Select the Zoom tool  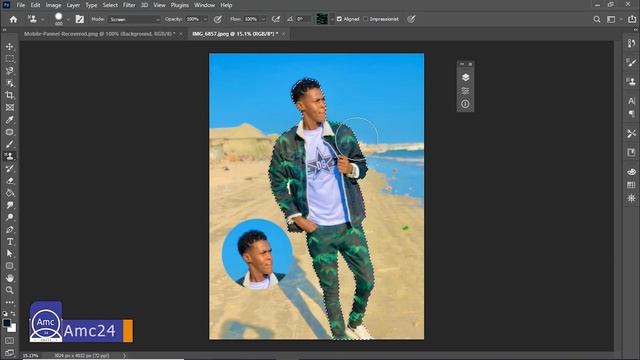pyautogui.click(x=9, y=290)
